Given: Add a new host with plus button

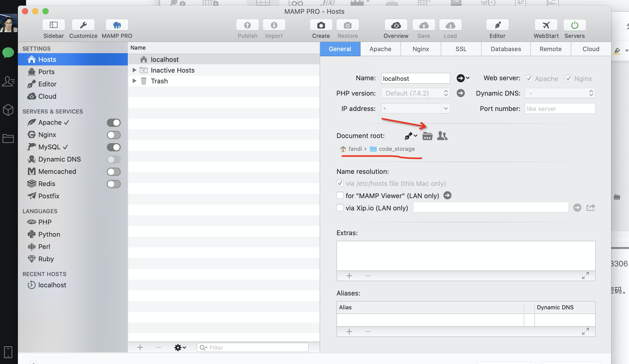Looking at the screenshot, I should 140,347.
